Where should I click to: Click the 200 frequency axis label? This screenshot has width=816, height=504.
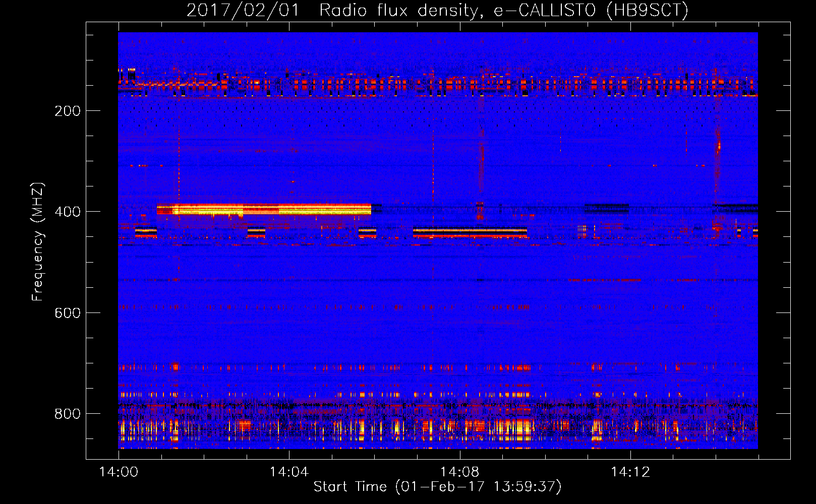tap(68, 111)
